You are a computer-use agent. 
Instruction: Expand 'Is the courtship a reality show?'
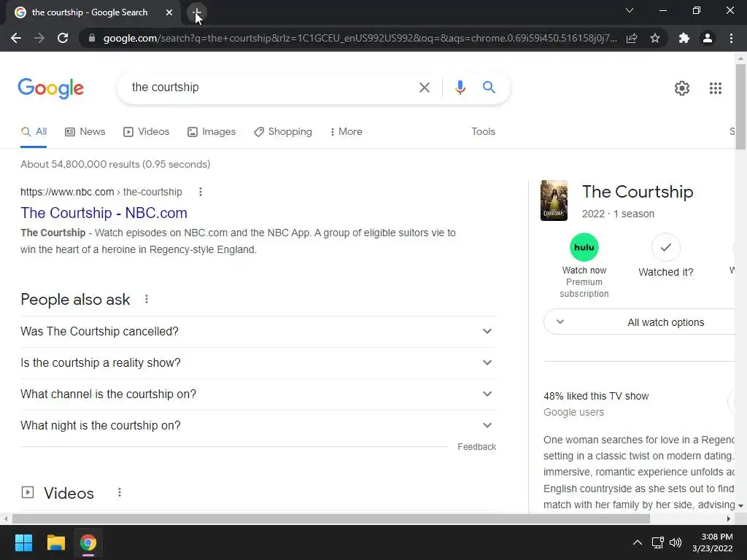click(x=258, y=363)
